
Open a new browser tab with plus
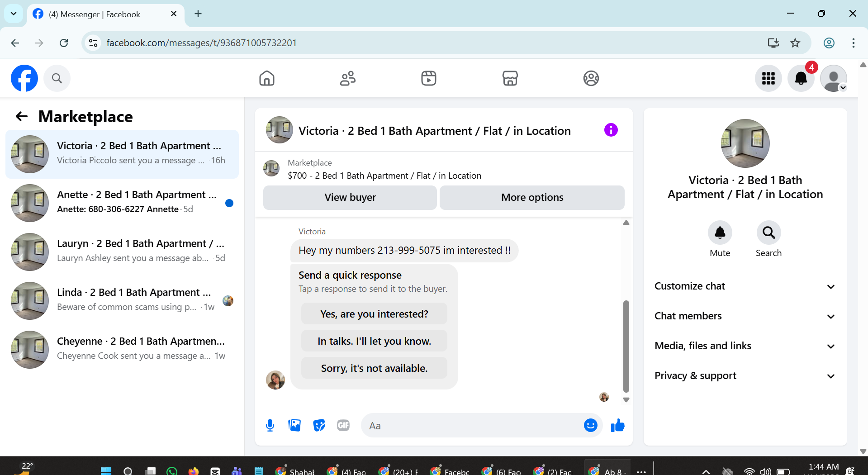(198, 14)
